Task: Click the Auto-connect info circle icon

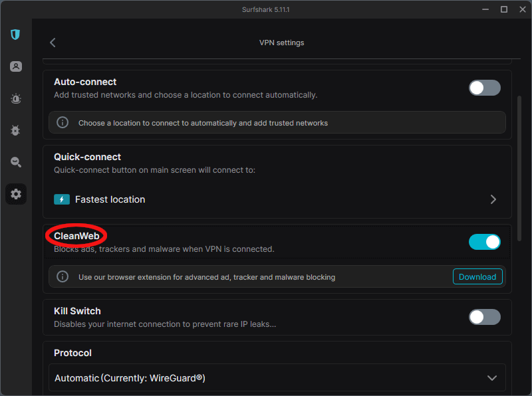Action: coord(63,122)
